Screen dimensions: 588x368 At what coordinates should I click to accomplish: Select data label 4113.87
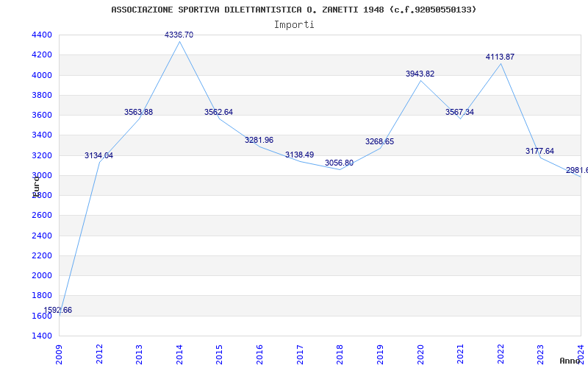(500, 57)
